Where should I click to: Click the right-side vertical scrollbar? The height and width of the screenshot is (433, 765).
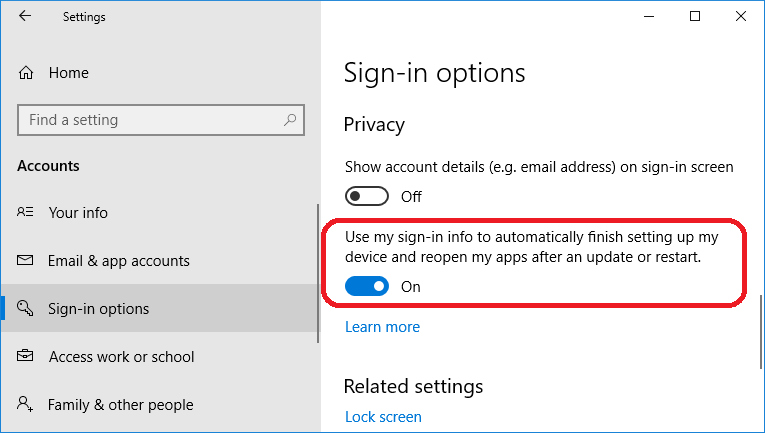coord(762,332)
